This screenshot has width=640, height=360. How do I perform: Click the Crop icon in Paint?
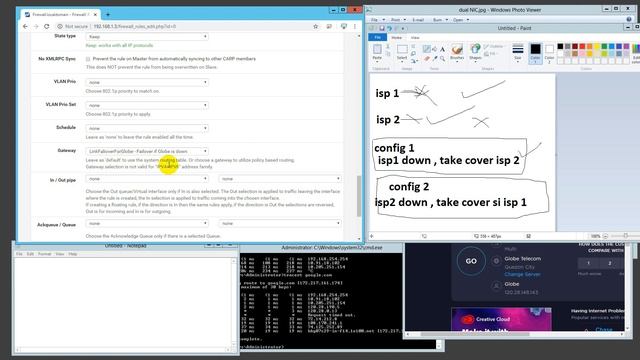coord(413,46)
